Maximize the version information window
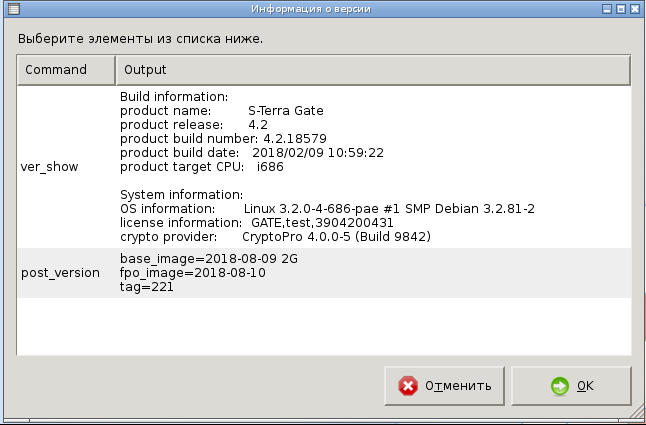This screenshot has height=425, width=646. [621, 9]
